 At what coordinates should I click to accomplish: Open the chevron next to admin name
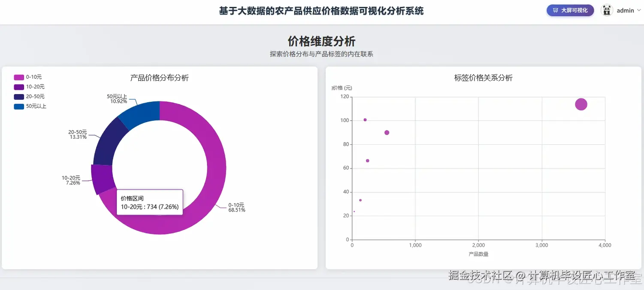click(639, 10)
